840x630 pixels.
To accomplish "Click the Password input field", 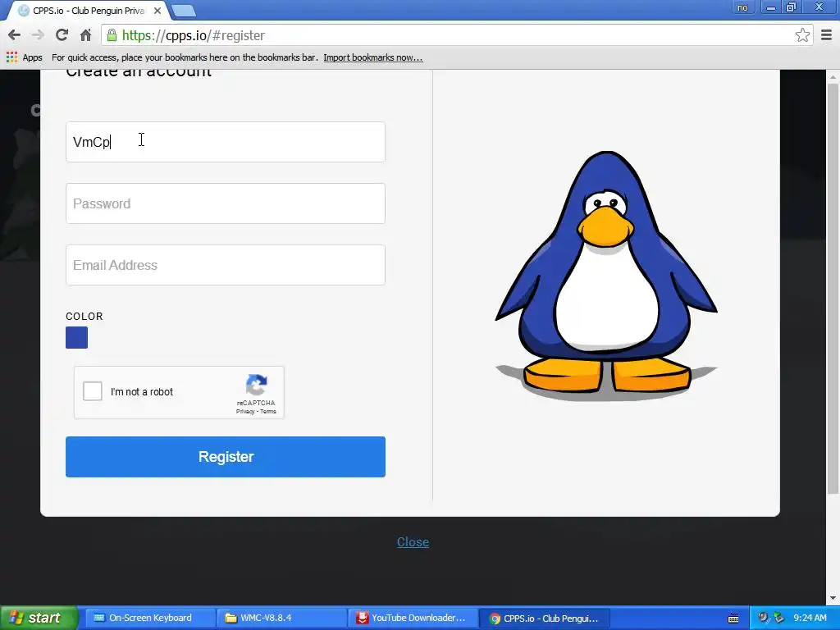I will [226, 203].
